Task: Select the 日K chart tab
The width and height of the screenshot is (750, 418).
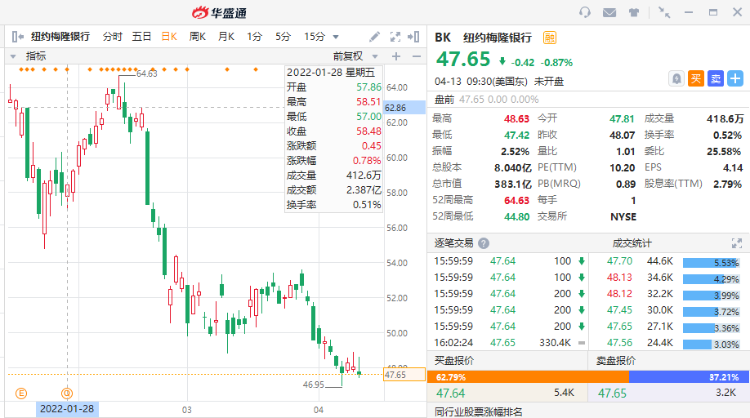Action: 169,37
